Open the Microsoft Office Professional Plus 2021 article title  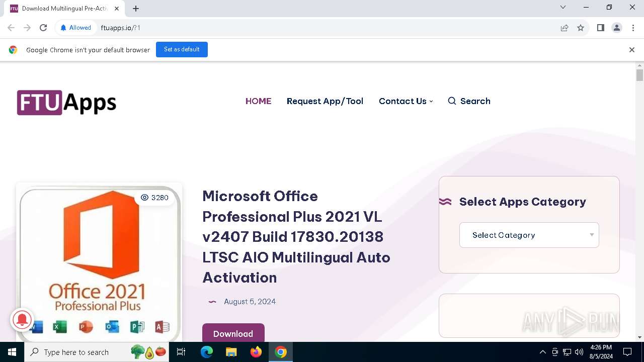(296, 237)
